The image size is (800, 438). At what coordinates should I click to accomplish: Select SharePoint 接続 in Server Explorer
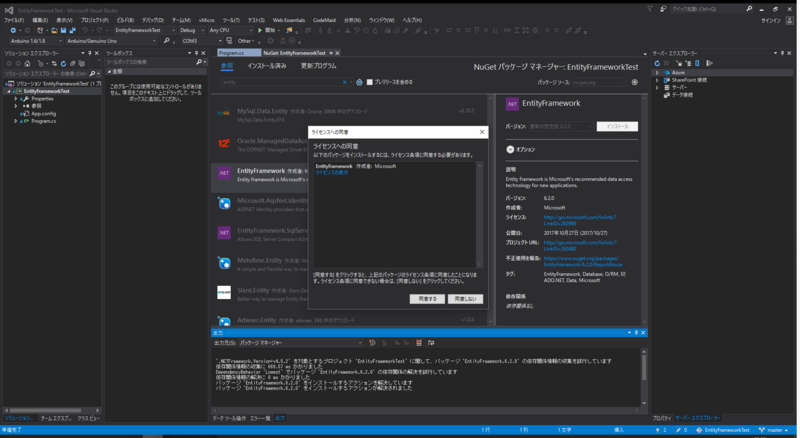(689, 80)
